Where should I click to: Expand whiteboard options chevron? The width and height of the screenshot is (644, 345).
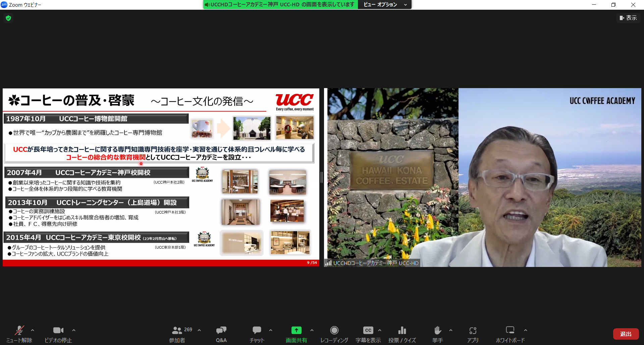point(526,330)
